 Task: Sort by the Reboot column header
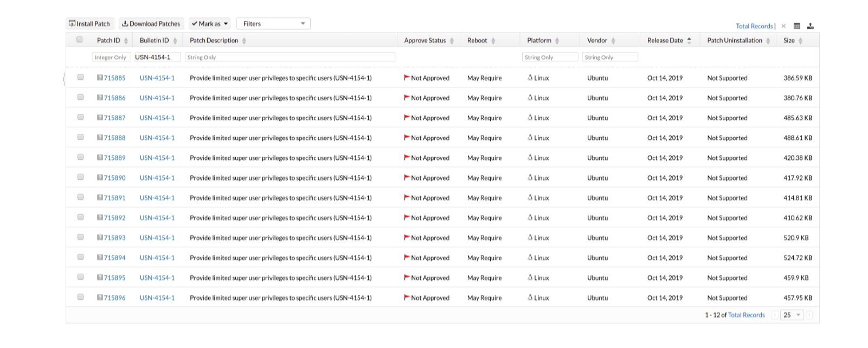[477, 41]
